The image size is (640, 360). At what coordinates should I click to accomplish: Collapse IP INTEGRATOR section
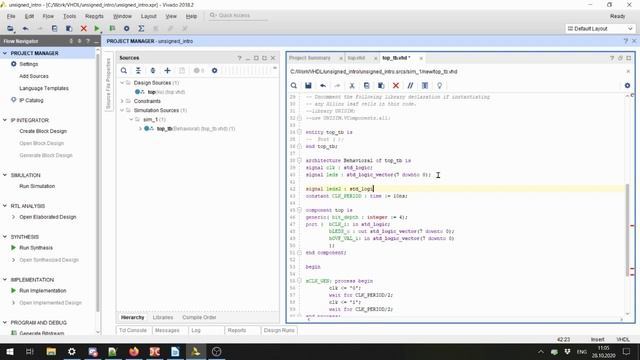click(5, 120)
